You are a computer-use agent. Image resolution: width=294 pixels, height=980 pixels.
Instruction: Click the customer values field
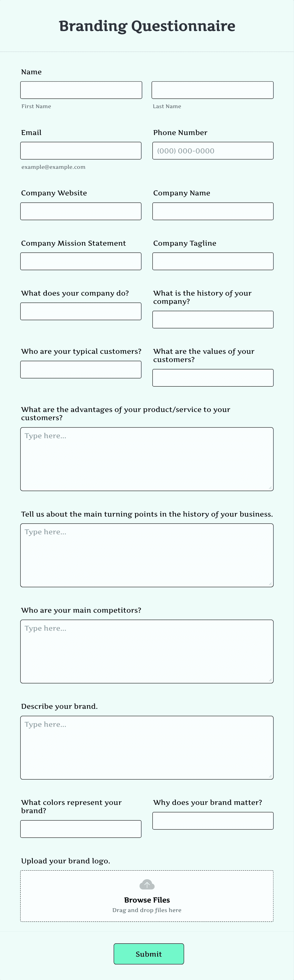click(x=213, y=377)
